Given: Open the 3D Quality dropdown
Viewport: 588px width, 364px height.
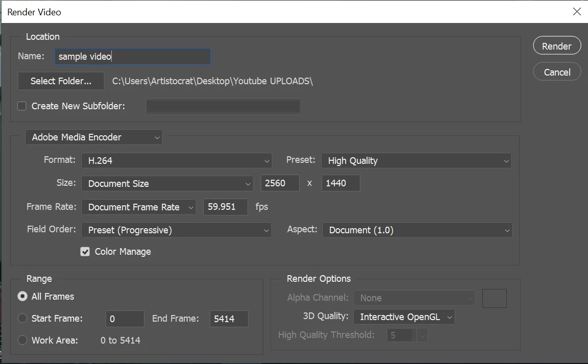Looking at the screenshot, I should click(x=404, y=317).
